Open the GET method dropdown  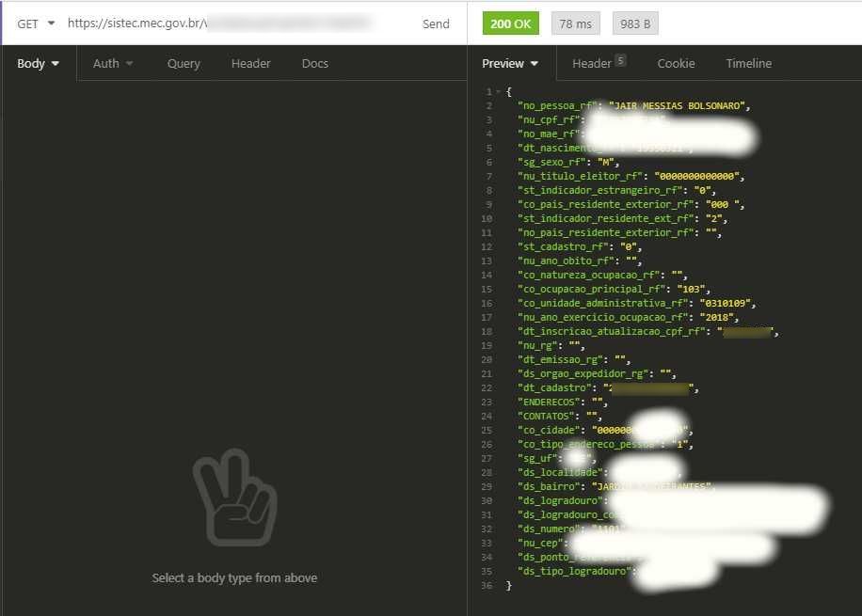(x=35, y=24)
